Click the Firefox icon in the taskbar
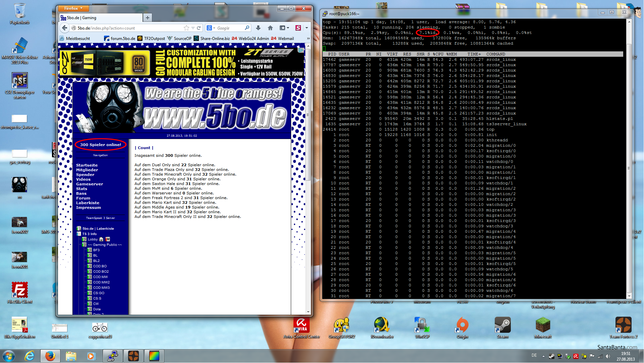This screenshot has width=644, height=363. 50,356
